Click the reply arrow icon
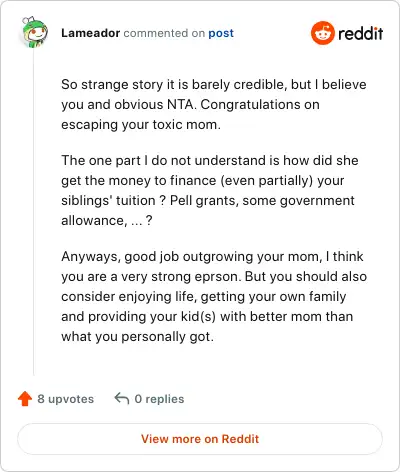The height and width of the screenshot is (472, 400). pyautogui.click(x=122, y=398)
